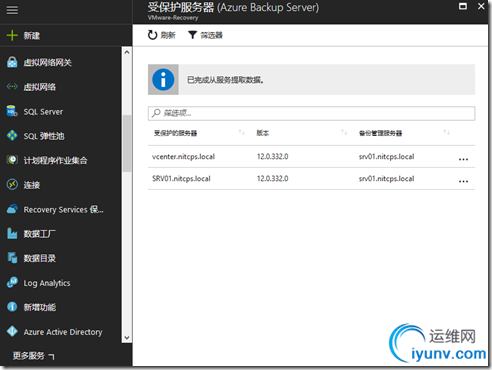
Task: Open 新增功能 sidebar label
Action: click(40, 307)
